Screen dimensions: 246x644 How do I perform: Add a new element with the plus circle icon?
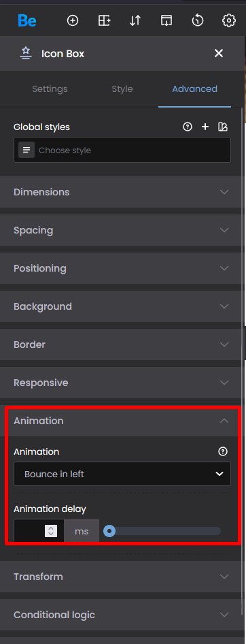[x=73, y=20]
